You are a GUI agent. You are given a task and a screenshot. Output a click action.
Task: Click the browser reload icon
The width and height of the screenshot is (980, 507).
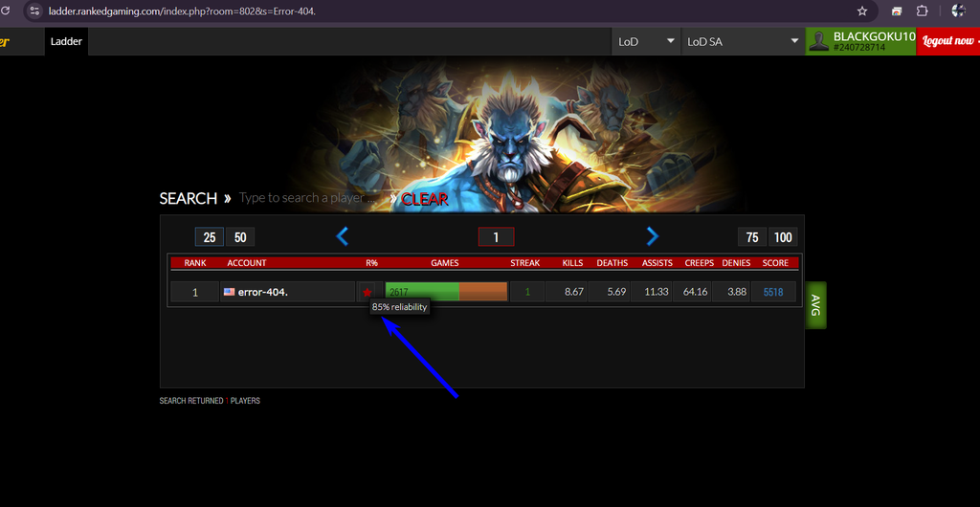click(5, 11)
